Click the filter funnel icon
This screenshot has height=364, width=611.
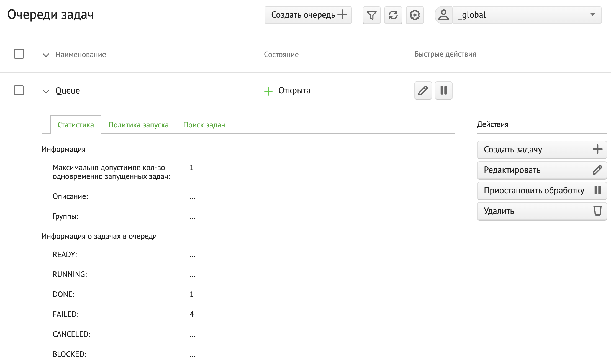(371, 15)
